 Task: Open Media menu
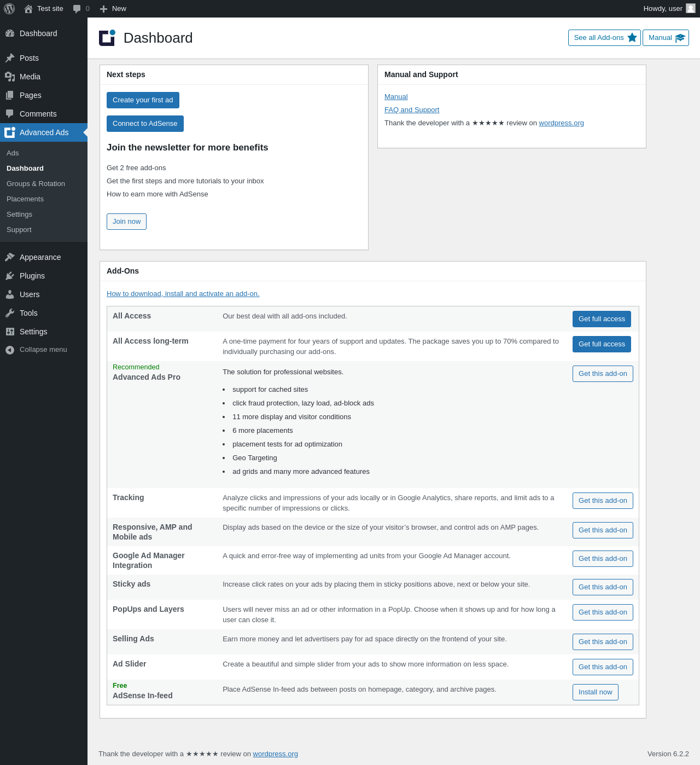coord(44,77)
